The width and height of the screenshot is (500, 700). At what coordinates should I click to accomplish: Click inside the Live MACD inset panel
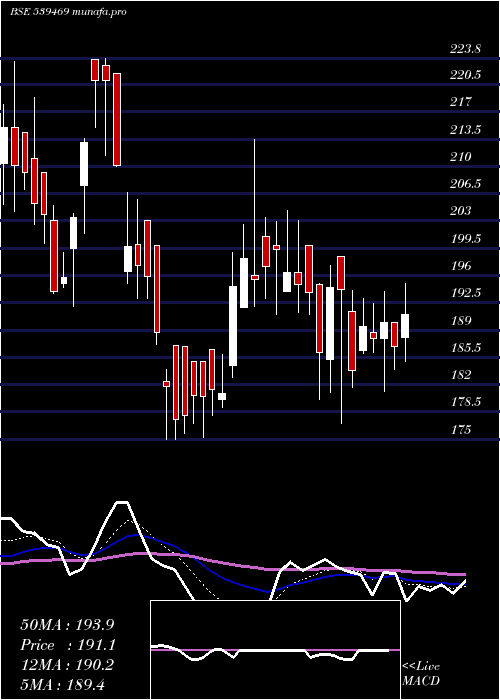[275, 650]
